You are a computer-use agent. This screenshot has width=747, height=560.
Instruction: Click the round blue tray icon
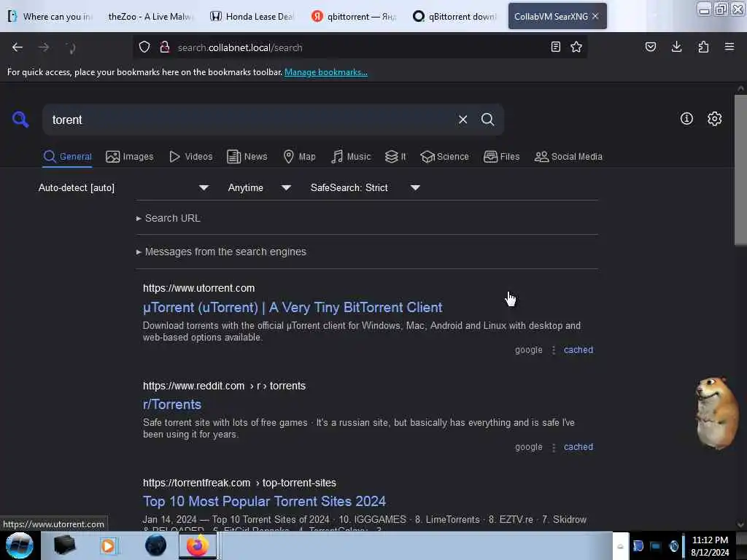(x=673, y=546)
